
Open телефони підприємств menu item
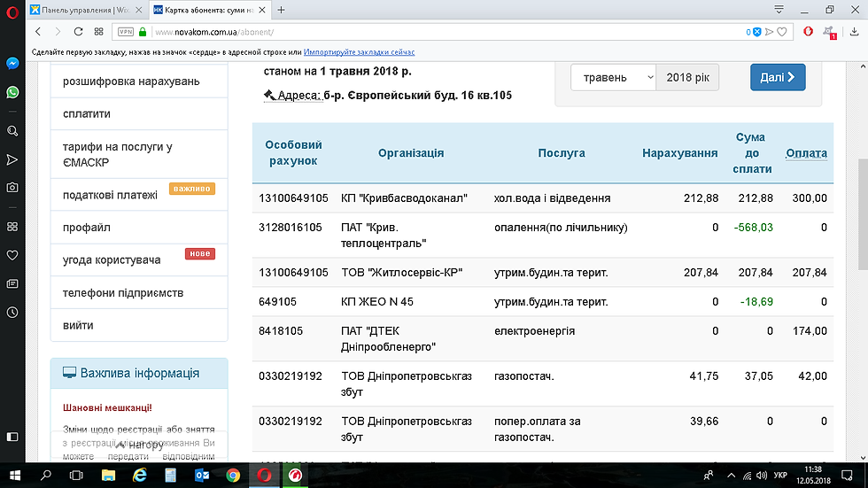point(139,292)
